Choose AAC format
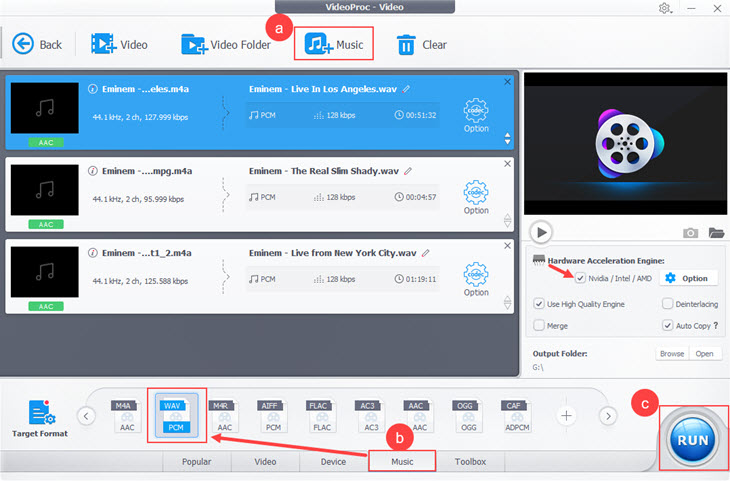Image resolution: width=730 pixels, height=481 pixels. pyautogui.click(x=419, y=415)
